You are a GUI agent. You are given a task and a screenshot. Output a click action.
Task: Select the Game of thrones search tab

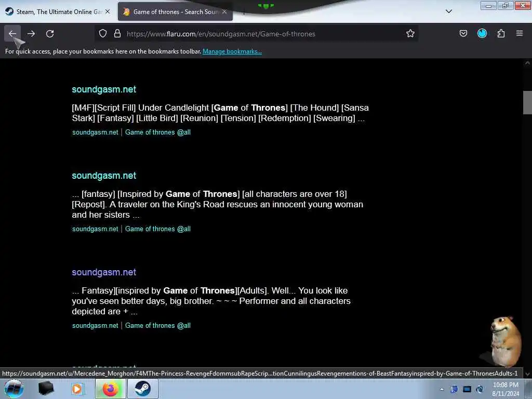tap(175, 12)
